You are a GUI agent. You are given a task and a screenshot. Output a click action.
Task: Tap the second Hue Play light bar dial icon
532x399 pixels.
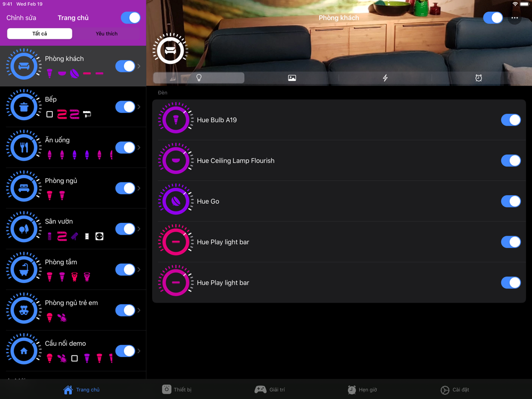pos(176,282)
